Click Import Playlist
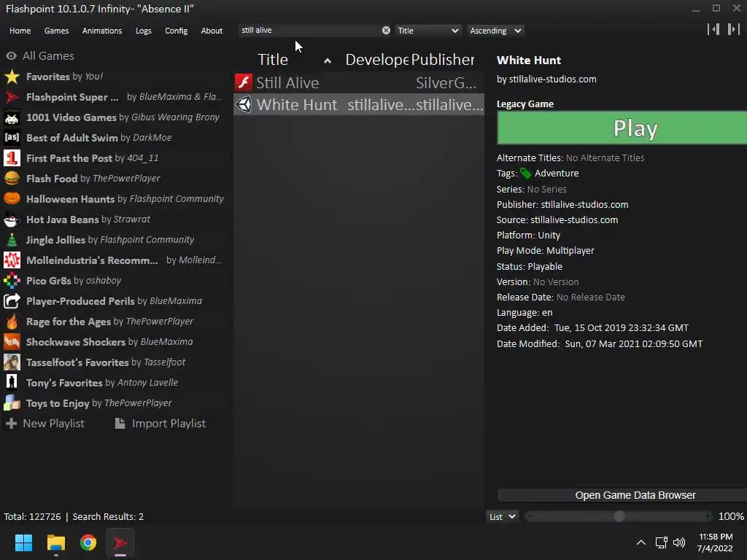747x560 pixels. 160,424
